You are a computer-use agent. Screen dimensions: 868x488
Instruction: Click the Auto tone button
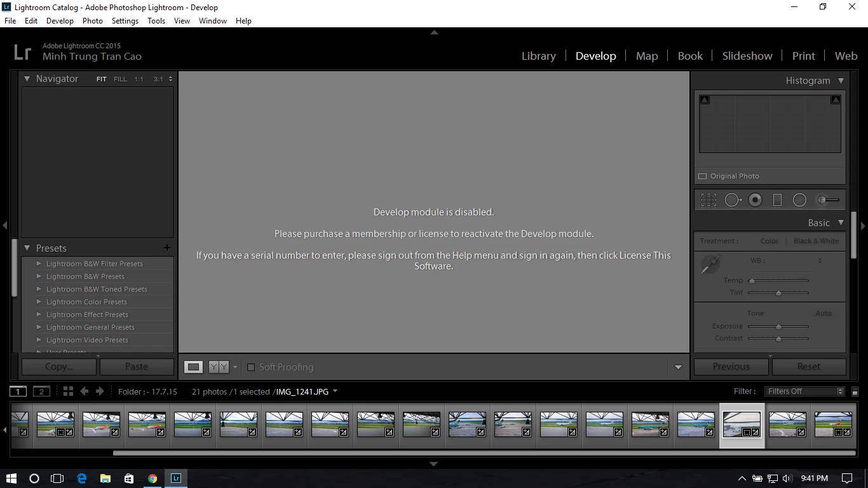[x=824, y=313]
